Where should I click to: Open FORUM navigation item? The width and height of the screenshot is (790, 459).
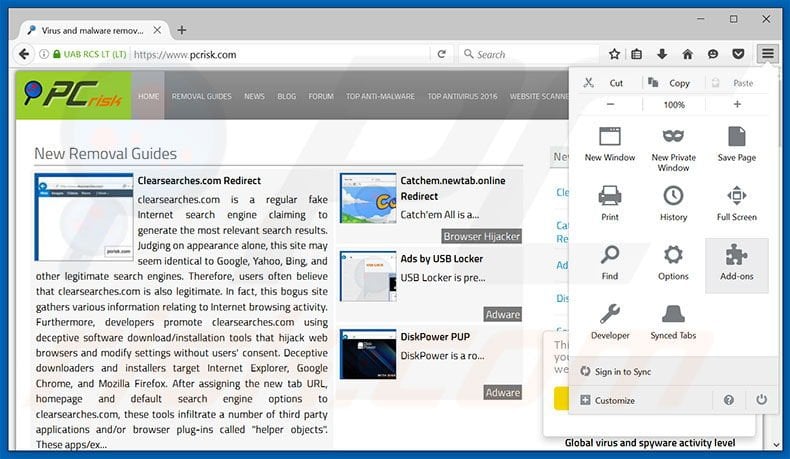pos(321,96)
